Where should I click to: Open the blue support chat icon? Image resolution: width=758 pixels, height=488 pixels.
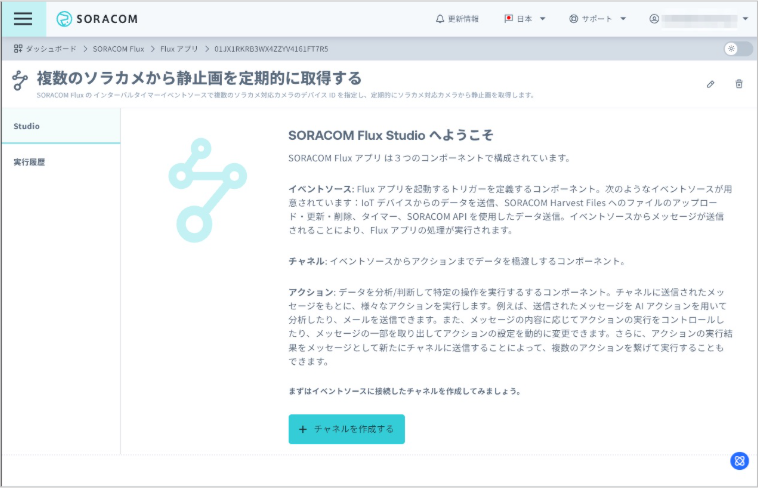739,461
